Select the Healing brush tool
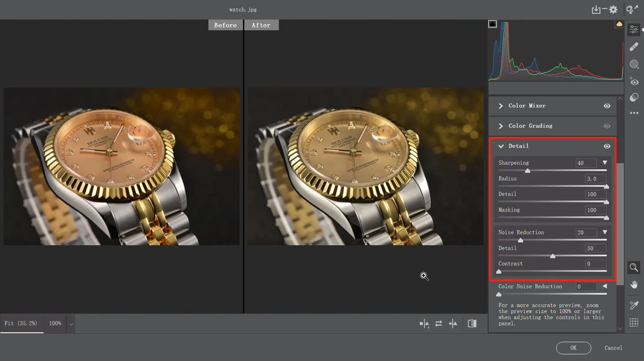The image size is (644, 361). pos(634,47)
